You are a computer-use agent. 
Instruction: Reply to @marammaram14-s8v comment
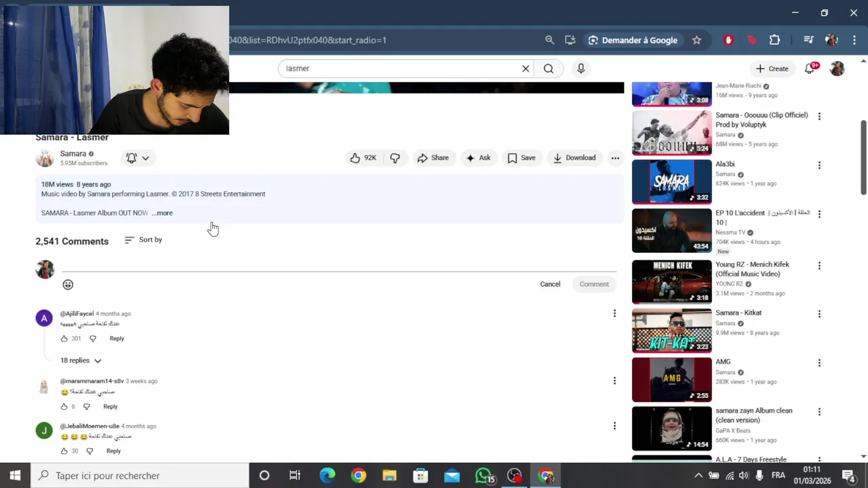[x=110, y=407]
